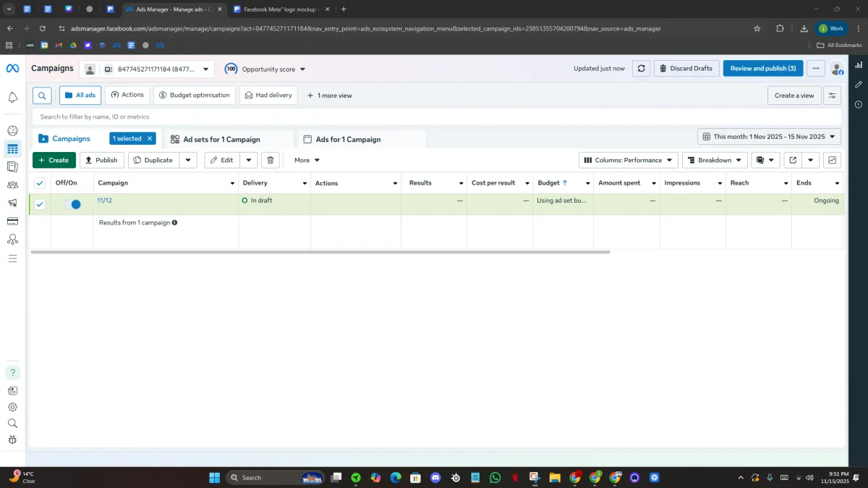This screenshot has height=488, width=868.
Task: Uncheck the 11/12 campaign row checkbox
Action: coord(40,204)
